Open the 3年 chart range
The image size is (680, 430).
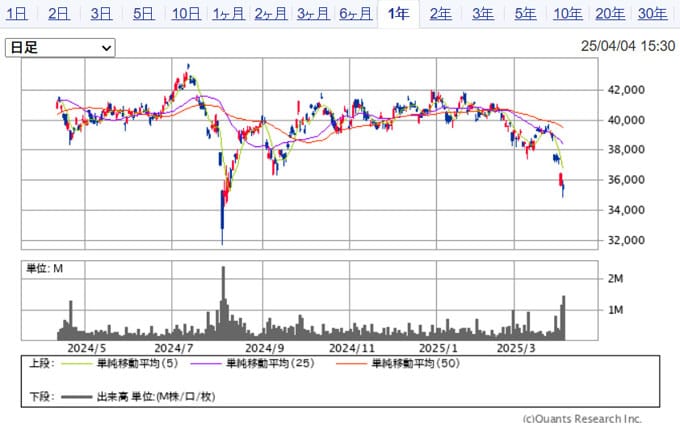pos(483,14)
